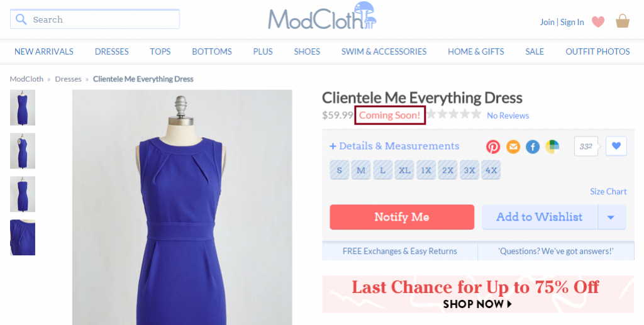Open SWIM & ACCESSORIES menu
This screenshot has width=644, height=325.
click(384, 52)
